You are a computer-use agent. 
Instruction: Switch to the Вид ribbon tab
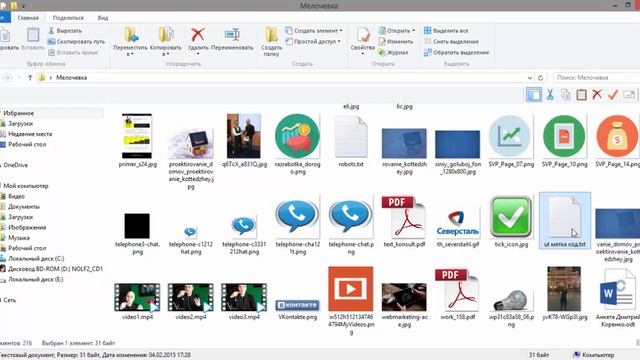pos(103,18)
